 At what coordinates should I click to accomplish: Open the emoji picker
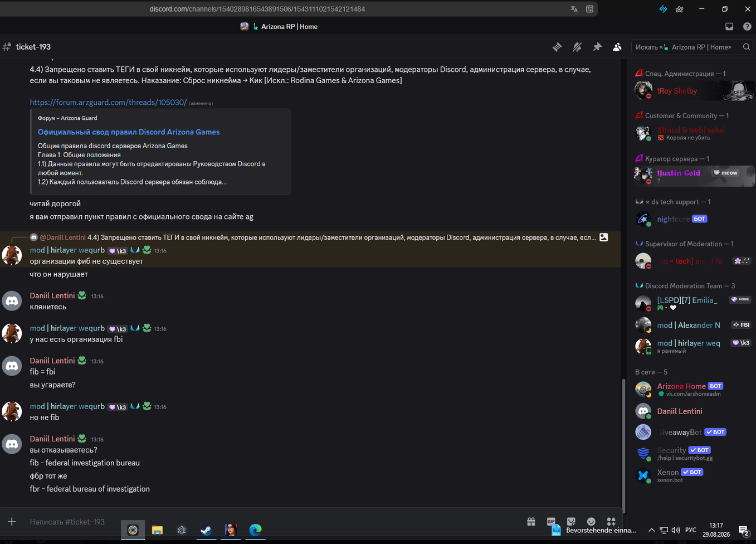pyautogui.click(x=591, y=522)
